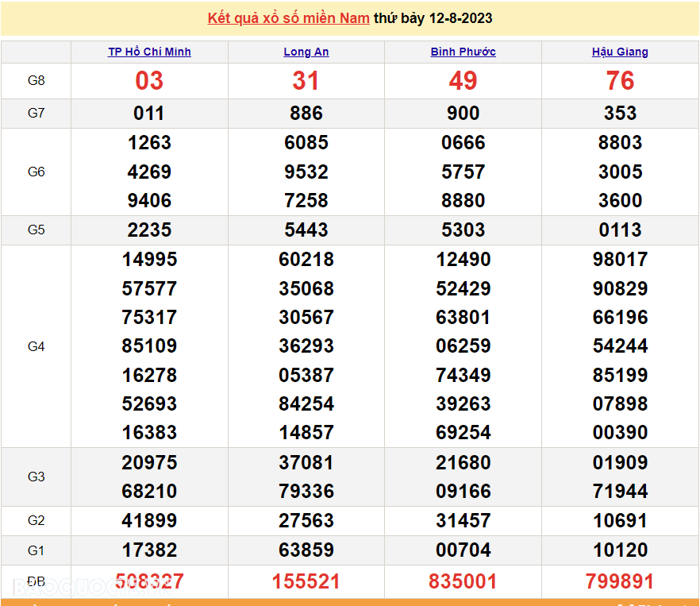Open the Bình Phước province link
This screenshot has height=606, width=700.
pyautogui.click(x=463, y=52)
